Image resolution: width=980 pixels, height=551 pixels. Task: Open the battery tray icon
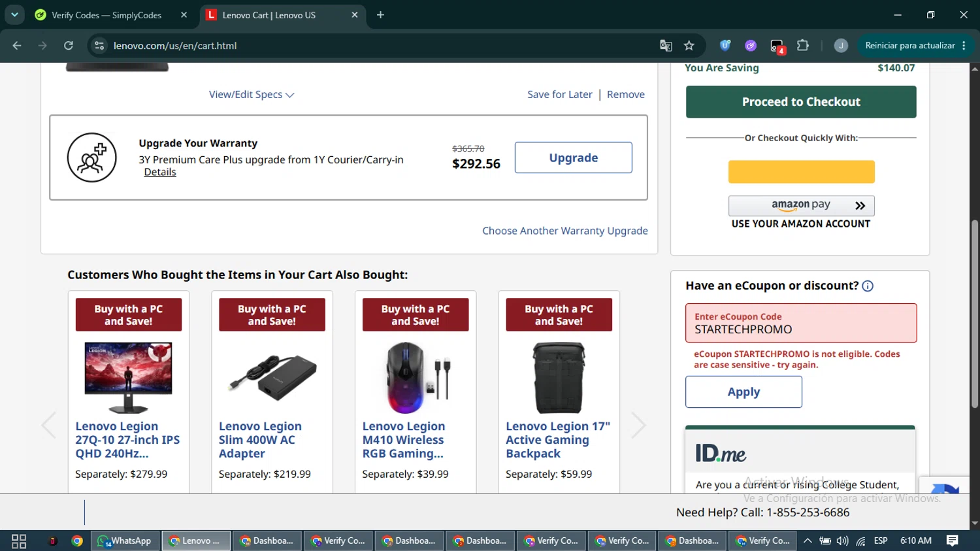pos(825,541)
